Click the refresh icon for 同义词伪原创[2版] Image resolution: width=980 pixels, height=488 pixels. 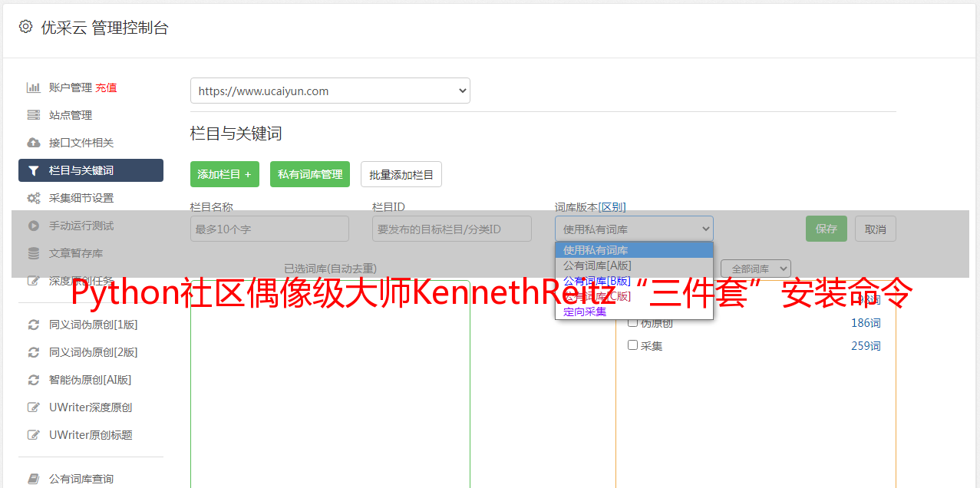tap(34, 352)
